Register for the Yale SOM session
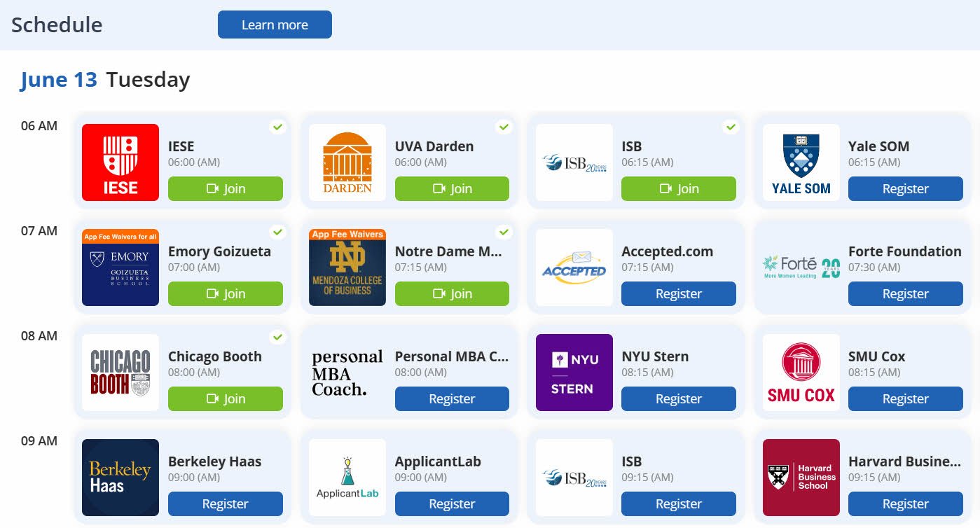 point(905,189)
